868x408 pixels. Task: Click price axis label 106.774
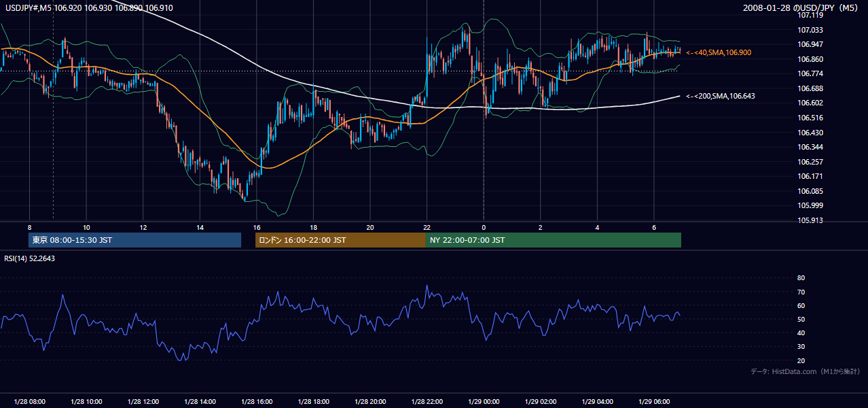tap(810, 73)
